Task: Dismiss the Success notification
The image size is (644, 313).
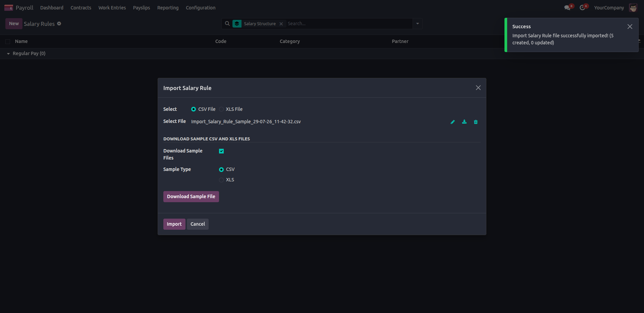Action: [630, 27]
